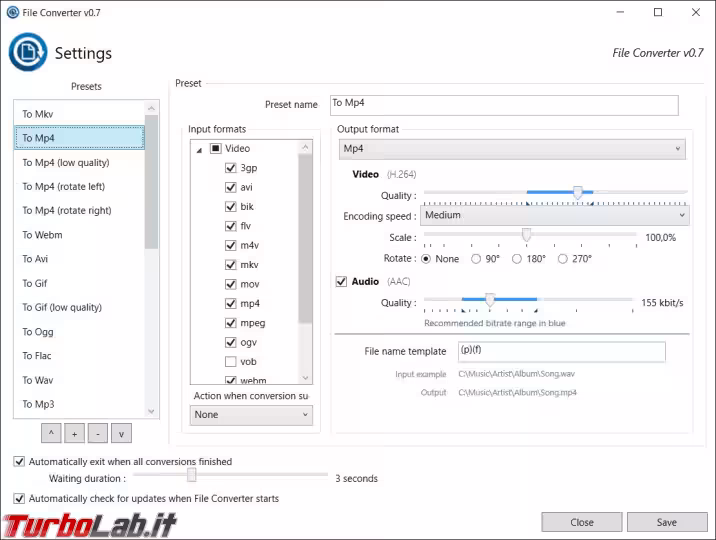Click the Scale slider thumb
The height and width of the screenshot is (540, 716).
(x=526, y=235)
